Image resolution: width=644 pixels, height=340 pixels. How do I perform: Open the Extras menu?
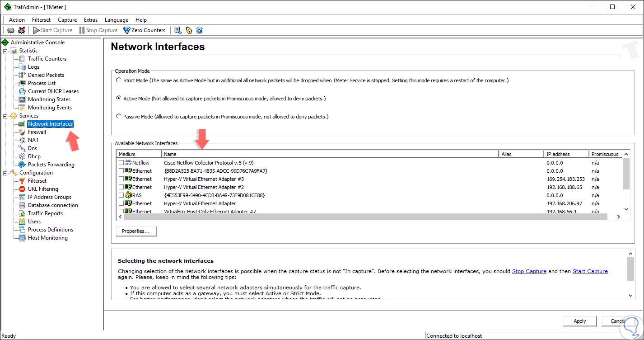pos(91,20)
